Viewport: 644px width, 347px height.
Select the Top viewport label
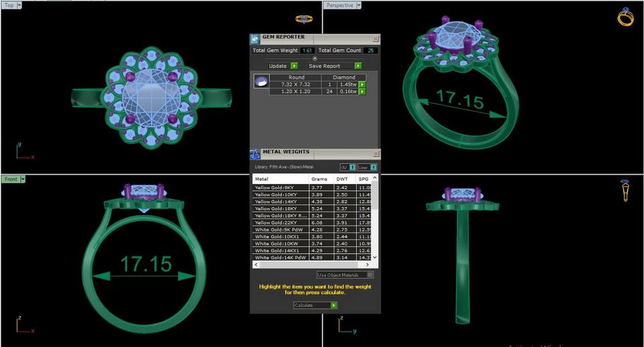(9, 5)
